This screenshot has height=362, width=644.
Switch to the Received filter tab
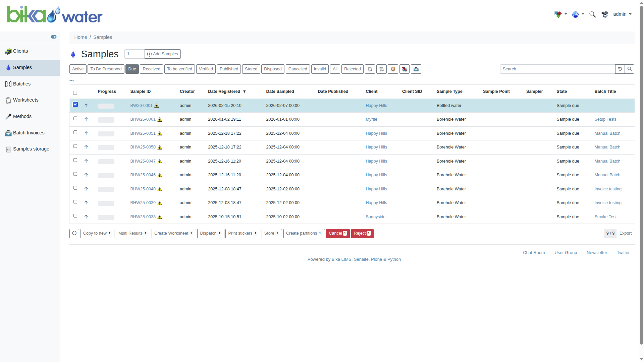[x=151, y=69]
